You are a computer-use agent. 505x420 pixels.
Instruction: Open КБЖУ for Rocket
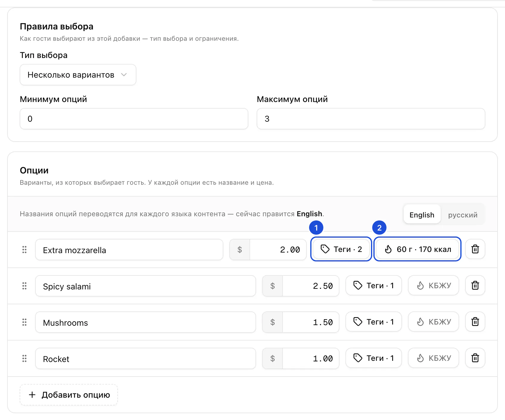pyautogui.click(x=434, y=358)
